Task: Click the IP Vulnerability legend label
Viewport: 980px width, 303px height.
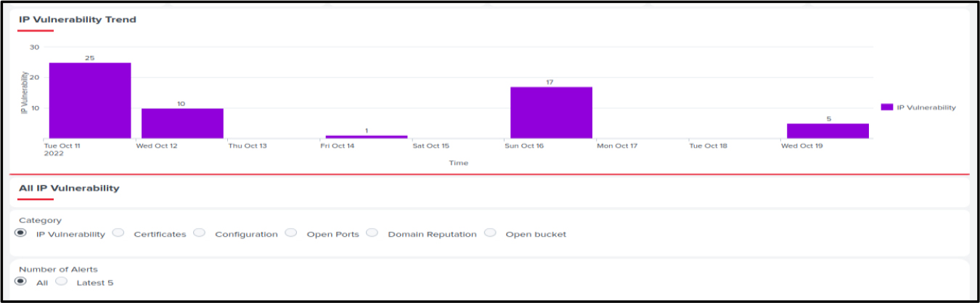Action: pos(926,108)
